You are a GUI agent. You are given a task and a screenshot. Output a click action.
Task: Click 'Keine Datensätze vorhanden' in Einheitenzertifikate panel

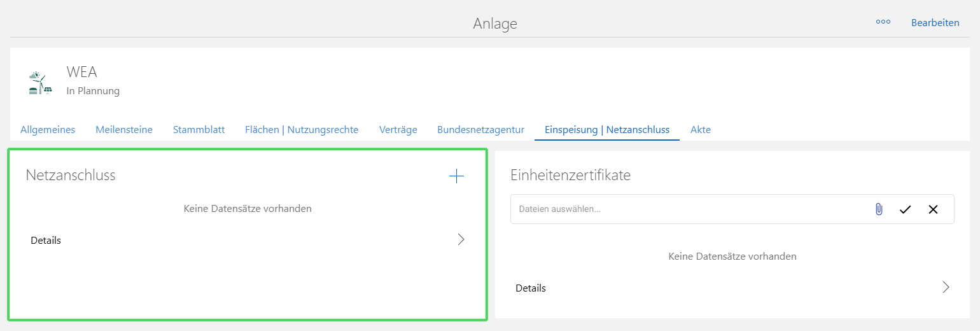click(732, 256)
